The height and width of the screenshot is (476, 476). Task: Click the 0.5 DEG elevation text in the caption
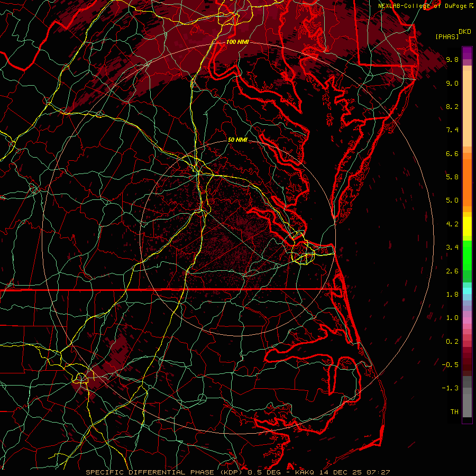(x=263, y=472)
